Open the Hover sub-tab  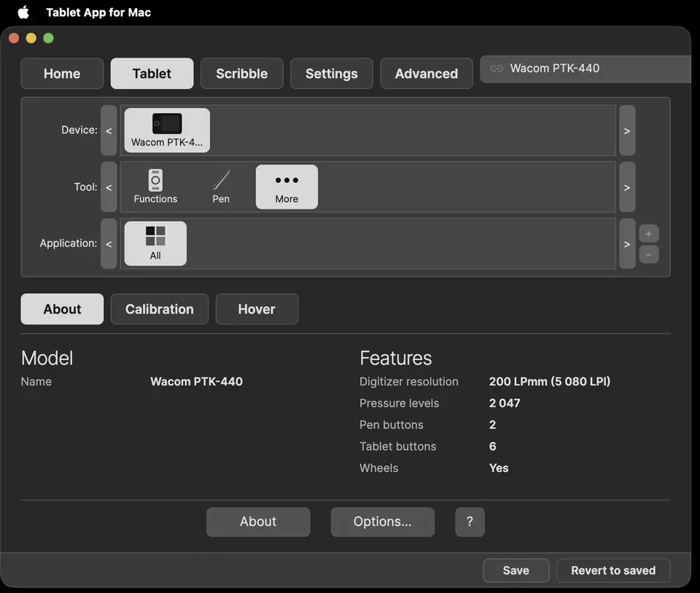257,309
